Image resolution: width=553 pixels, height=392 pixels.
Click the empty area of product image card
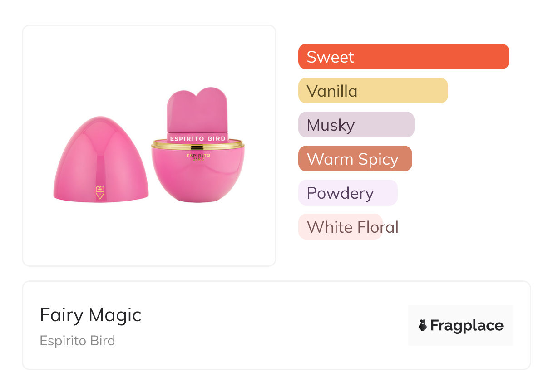(x=149, y=236)
